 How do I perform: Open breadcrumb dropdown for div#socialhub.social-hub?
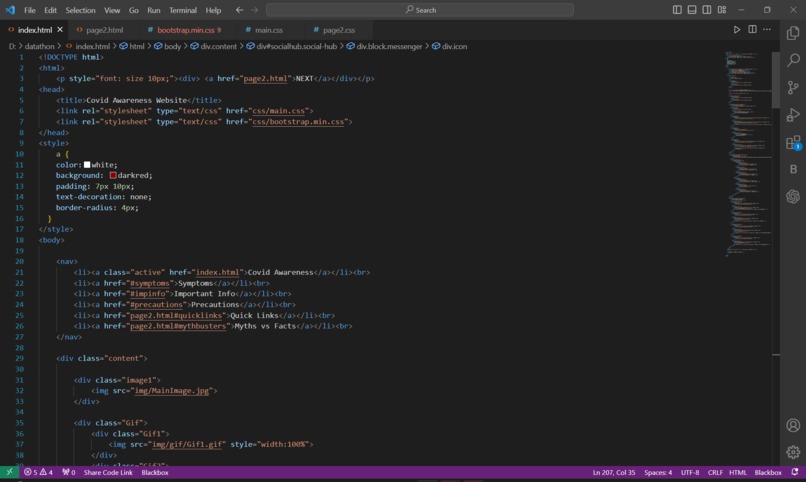tap(291, 46)
